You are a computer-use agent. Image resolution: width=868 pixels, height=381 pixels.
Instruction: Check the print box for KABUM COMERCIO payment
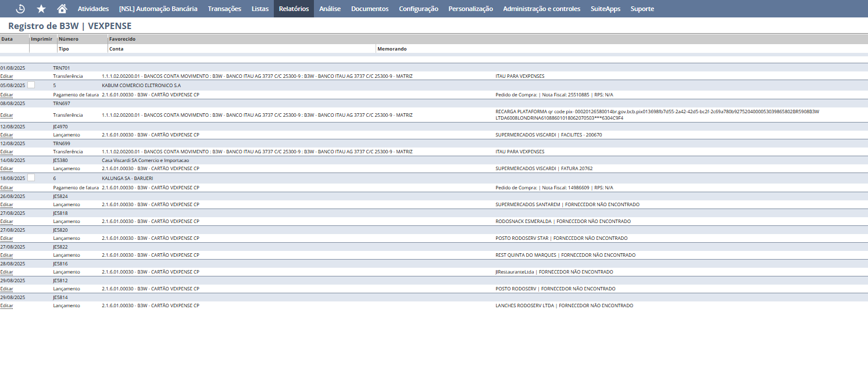coord(31,85)
